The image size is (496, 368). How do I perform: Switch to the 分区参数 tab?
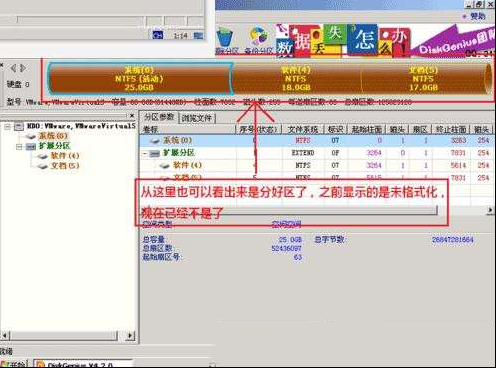coord(159,117)
